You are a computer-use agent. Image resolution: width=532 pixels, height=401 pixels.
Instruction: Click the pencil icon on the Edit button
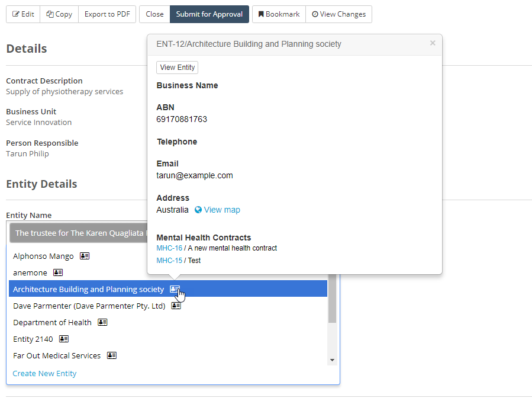[x=15, y=14]
